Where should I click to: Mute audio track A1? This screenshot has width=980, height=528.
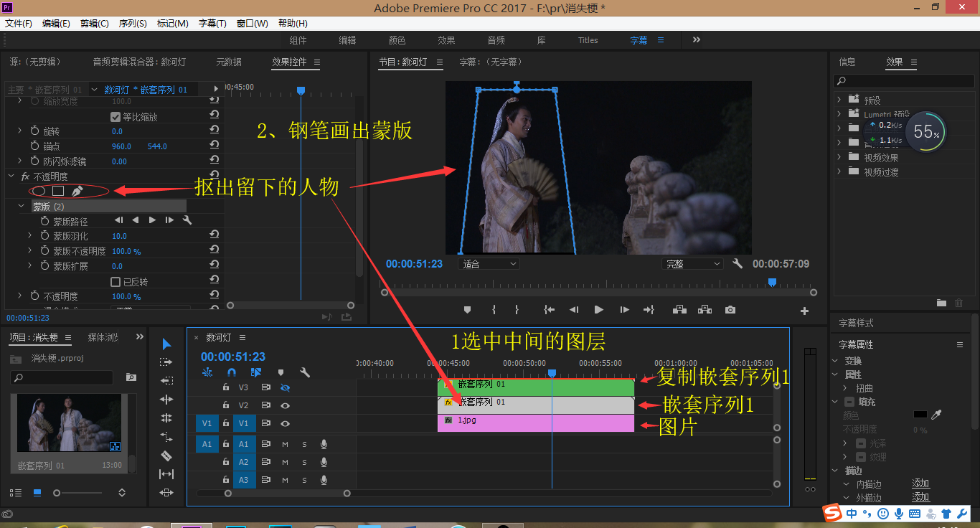[x=285, y=444]
